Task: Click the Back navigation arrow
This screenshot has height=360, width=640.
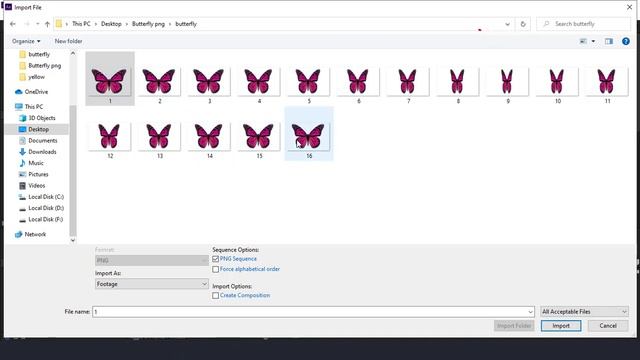Action: click(x=13, y=24)
